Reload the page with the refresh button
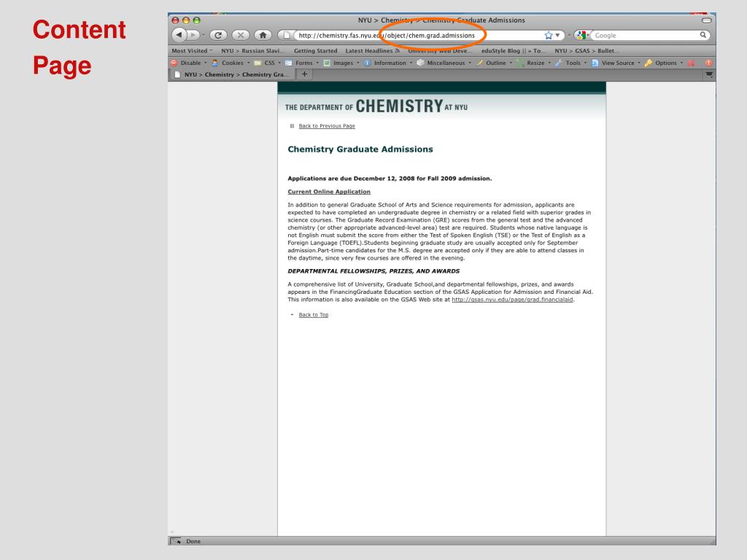This screenshot has height=560, width=747. point(218,35)
